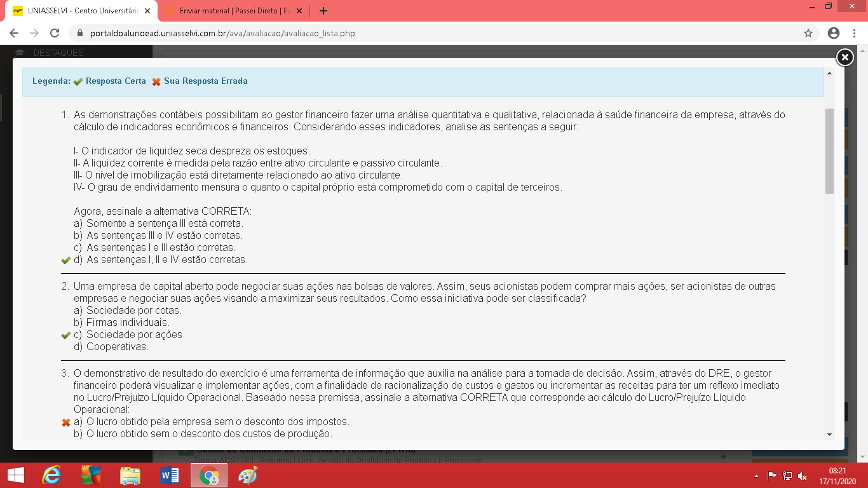Screen dimensions: 868x488
Task: Open File Explorer from the taskbar
Action: [130, 475]
